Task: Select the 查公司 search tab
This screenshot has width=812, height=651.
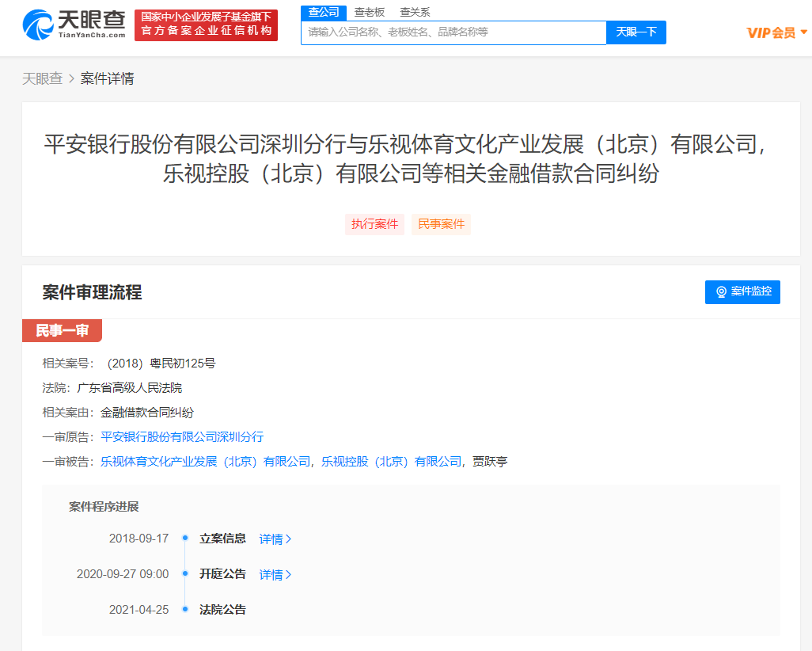Action: pyautogui.click(x=323, y=12)
